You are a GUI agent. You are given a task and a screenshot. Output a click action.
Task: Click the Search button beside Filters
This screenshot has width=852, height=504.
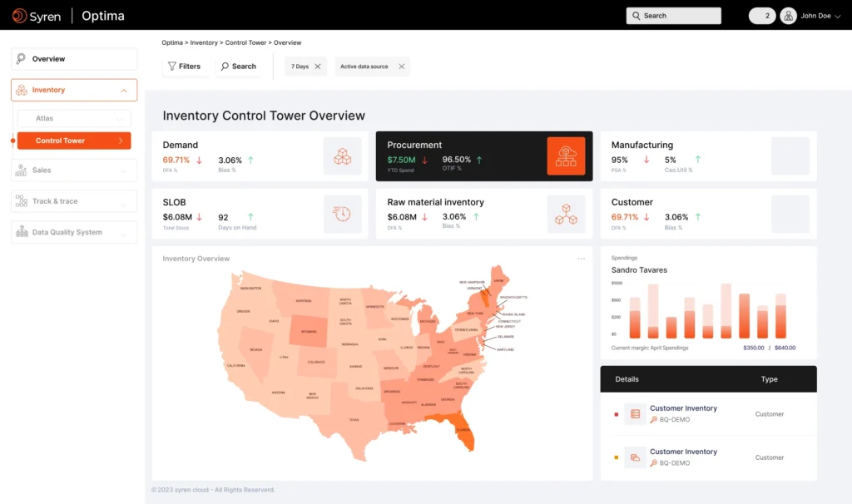click(x=239, y=67)
